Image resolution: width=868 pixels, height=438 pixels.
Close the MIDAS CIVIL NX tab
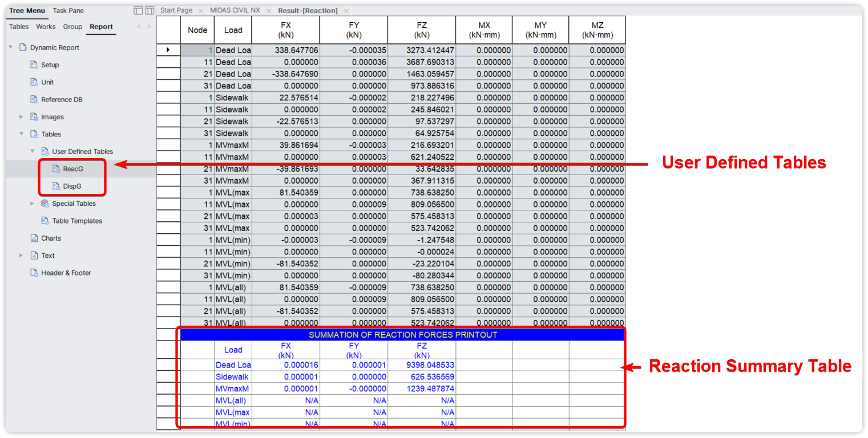pyautogui.click(x=268, y=11)
